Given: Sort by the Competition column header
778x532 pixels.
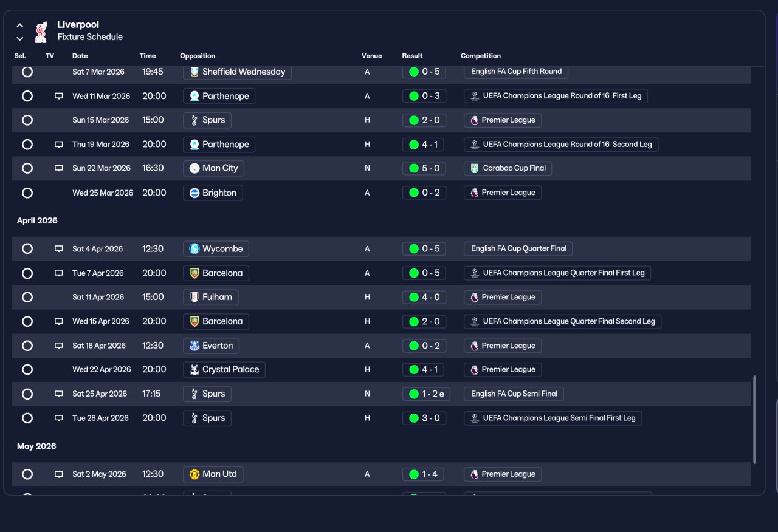Looking at the screenshot, I should coord(481,56).
